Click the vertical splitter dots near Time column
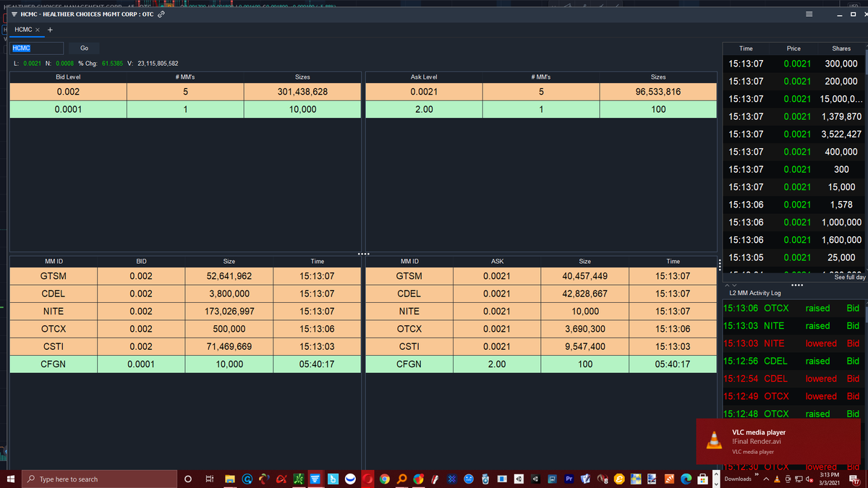 720,264
